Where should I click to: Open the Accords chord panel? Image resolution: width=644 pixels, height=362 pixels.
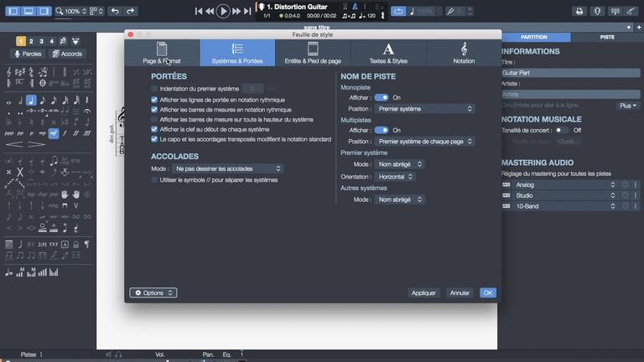[x=67, y=54]
